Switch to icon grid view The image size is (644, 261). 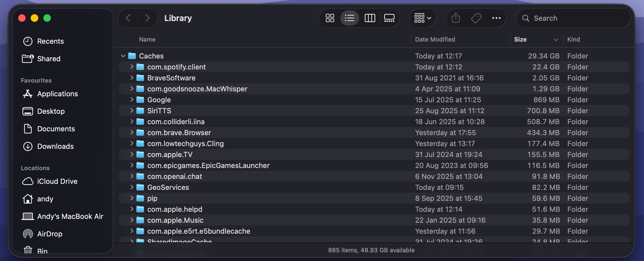point(330,18)
